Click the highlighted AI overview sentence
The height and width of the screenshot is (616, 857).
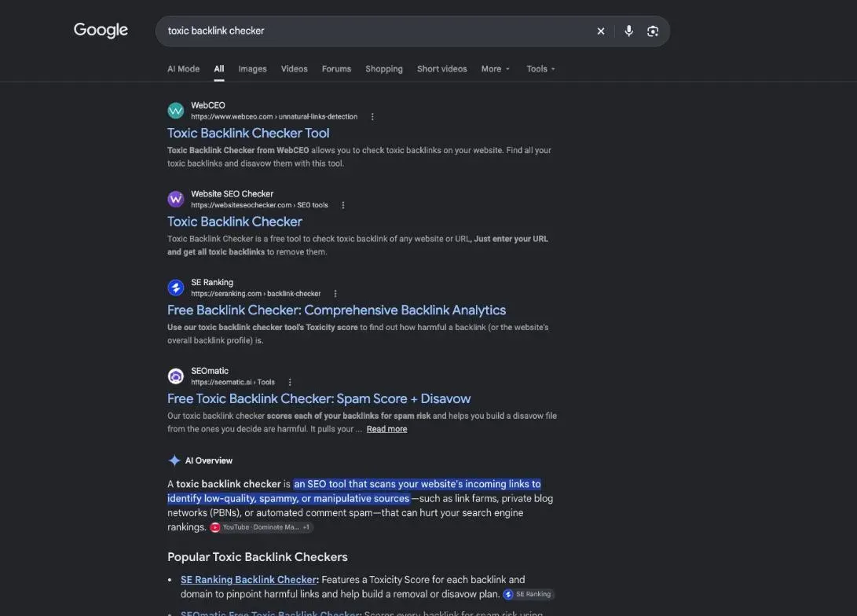[354, 491]
